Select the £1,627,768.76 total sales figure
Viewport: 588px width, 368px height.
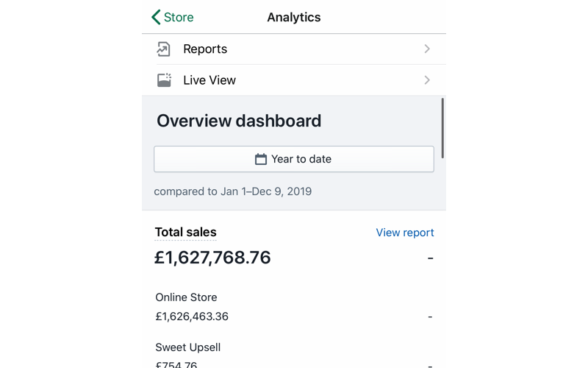pos(212,258)
